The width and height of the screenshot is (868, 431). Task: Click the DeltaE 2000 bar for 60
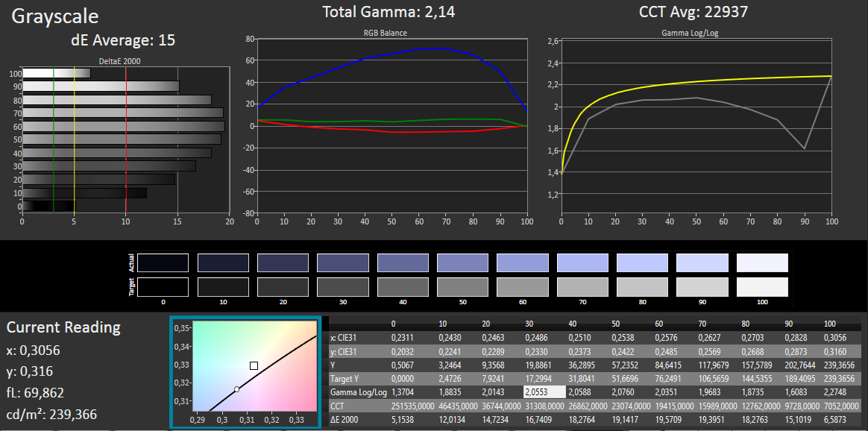click(124, 126)
